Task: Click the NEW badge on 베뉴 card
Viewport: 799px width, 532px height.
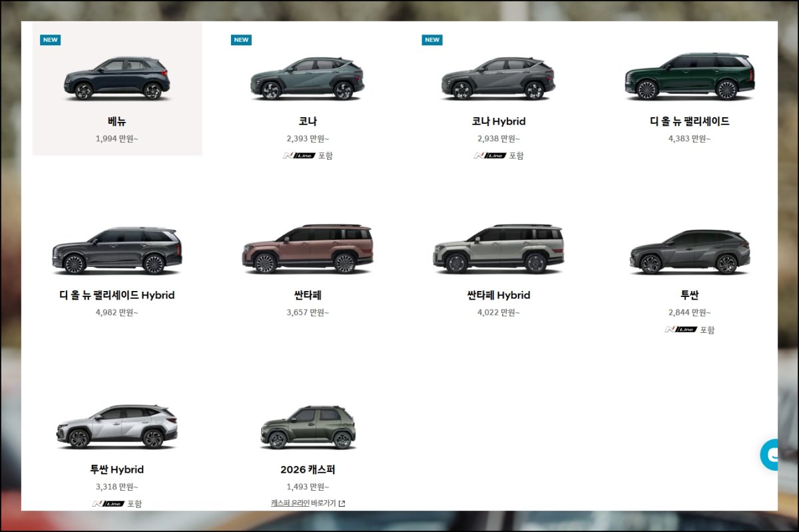Action: [x=51, y=40]
